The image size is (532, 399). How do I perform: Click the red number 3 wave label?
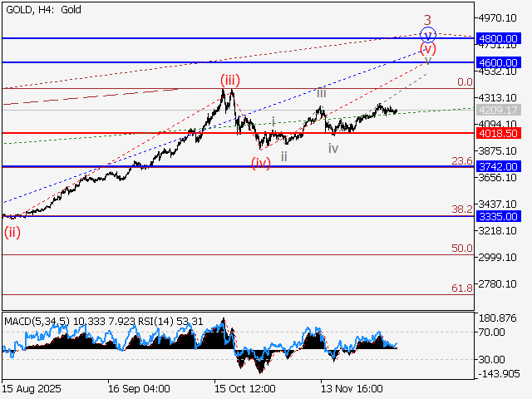click(x=428, y=20)
